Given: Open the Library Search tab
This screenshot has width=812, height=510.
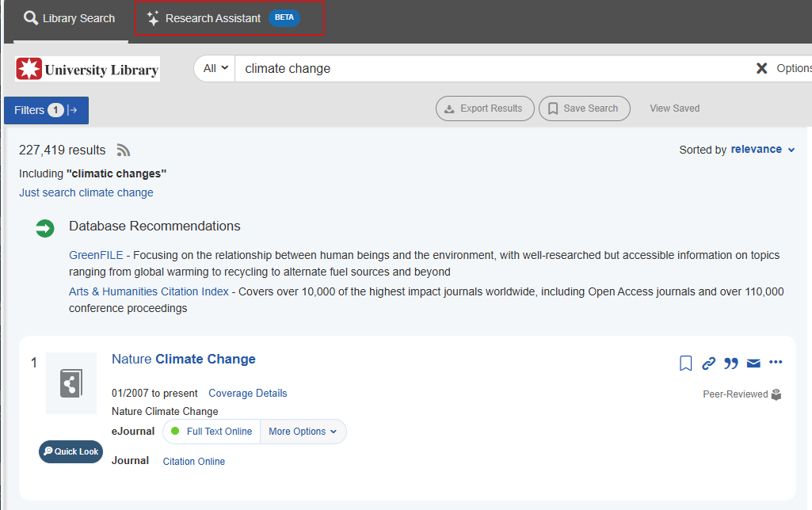Looking at the screenshot, I should pos(70,19).
